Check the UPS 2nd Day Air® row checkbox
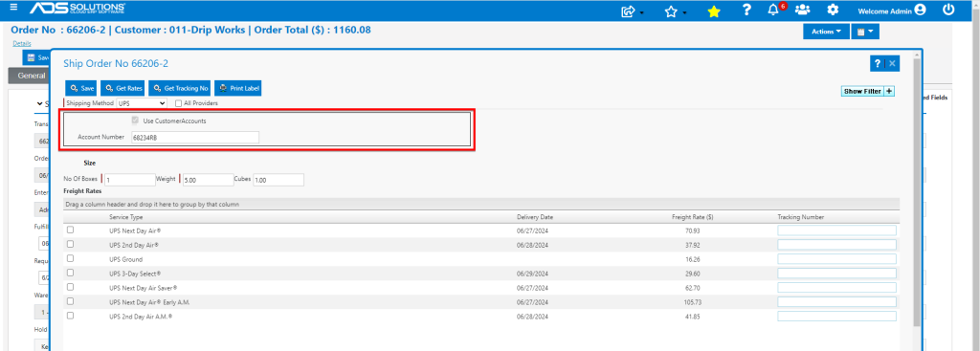Image resolution: width=980 pixels, height=351 pixels. [70, 244]
